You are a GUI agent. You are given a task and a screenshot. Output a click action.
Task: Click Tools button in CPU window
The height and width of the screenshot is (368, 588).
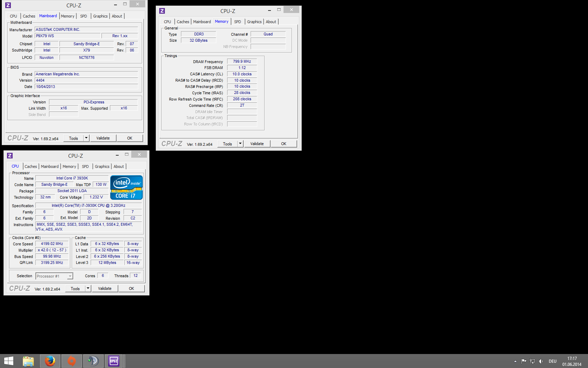click(x=75, y=288)
